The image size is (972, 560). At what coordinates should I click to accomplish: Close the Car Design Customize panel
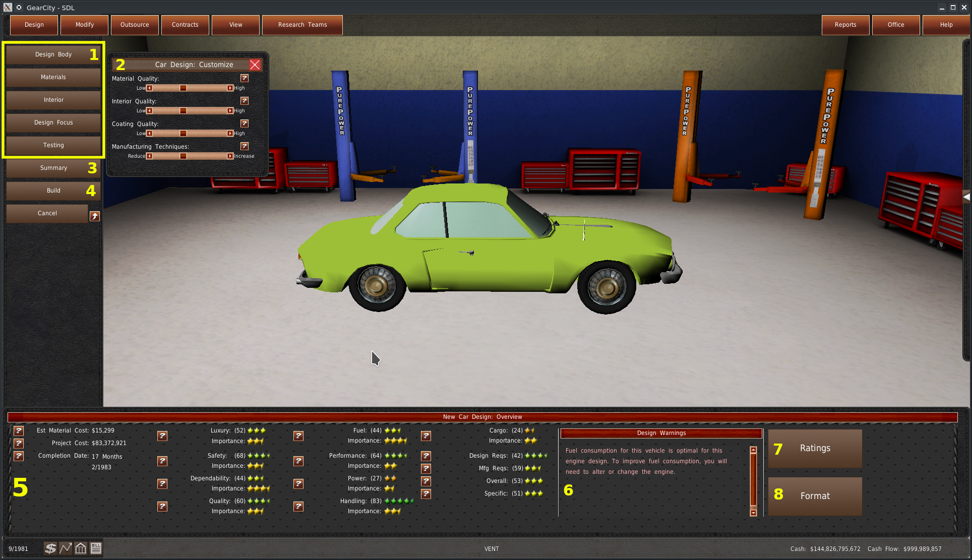click(255, 65)
